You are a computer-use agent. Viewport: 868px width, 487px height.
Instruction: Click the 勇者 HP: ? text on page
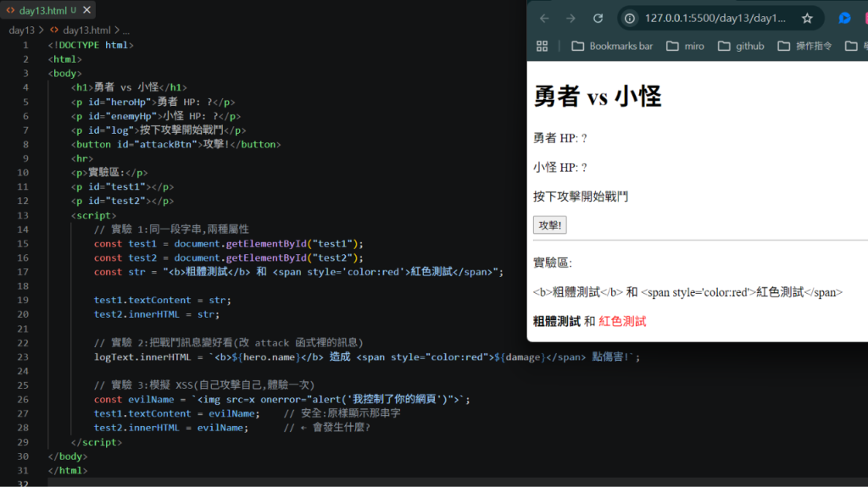559,138
